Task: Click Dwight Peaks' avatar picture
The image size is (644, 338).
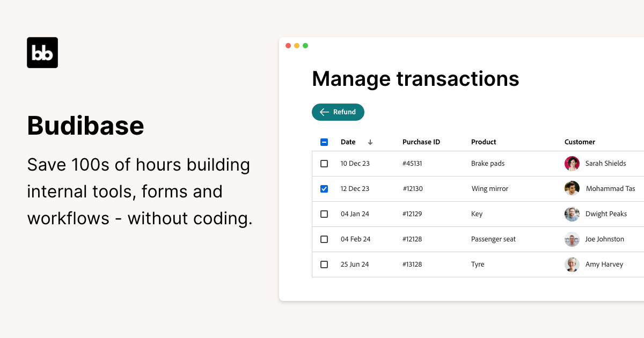Action: [572, 214]
